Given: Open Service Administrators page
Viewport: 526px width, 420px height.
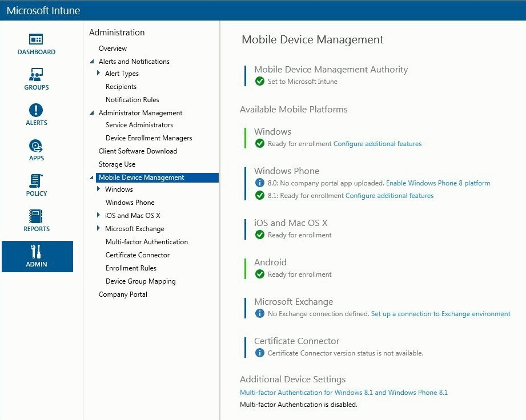Looking at the screenshot, I should (139, 125).
